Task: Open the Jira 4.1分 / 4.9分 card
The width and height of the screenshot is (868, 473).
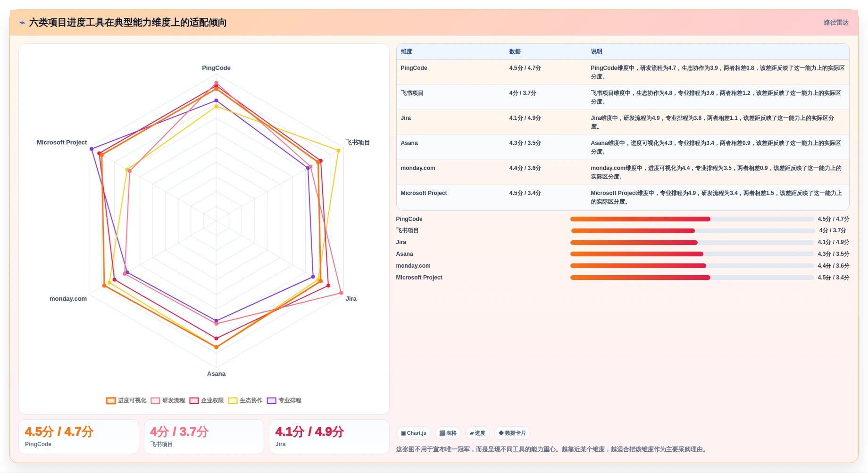Action: (x=329, y=437)
